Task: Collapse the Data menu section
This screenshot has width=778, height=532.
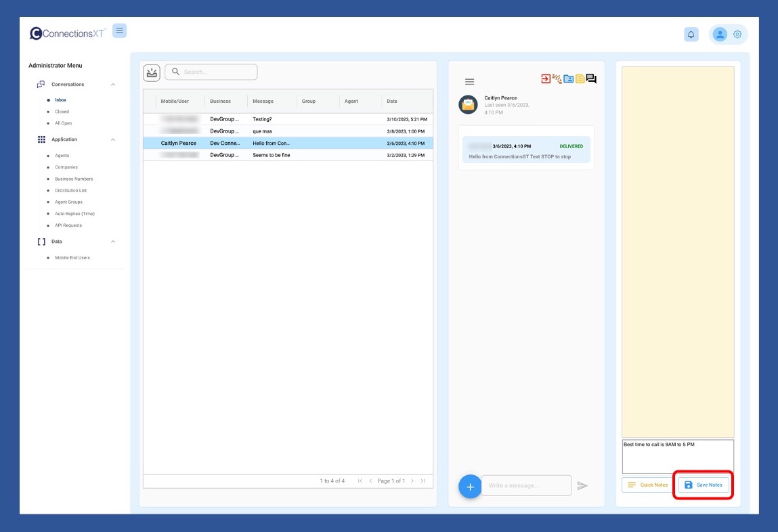Action: pyautogui.click(x=113, y=242)
